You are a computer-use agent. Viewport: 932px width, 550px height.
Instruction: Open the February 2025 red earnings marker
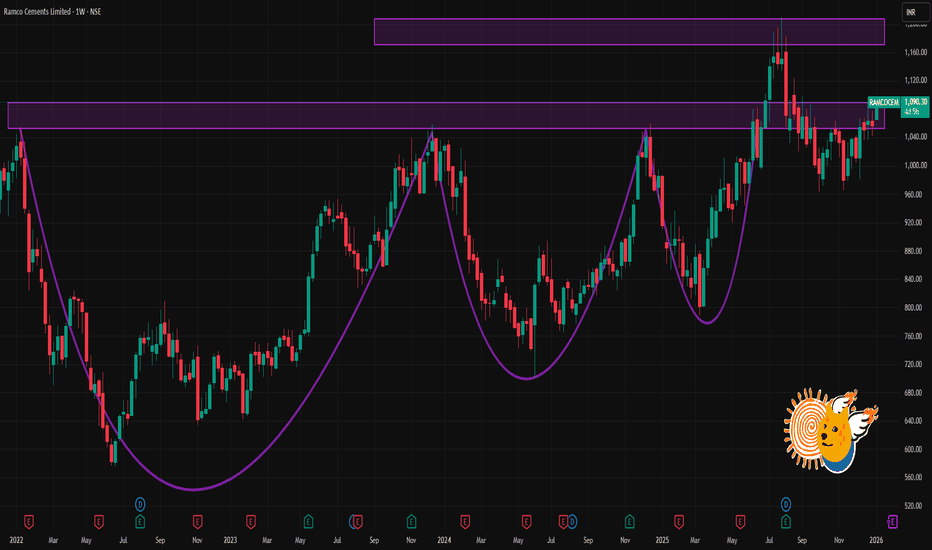coord(679,522)
